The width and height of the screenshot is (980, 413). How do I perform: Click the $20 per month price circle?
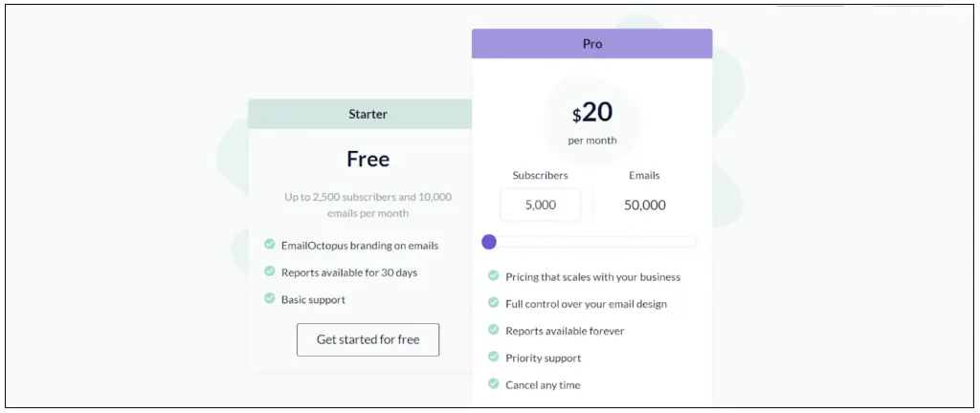click(x=591, y=120)
